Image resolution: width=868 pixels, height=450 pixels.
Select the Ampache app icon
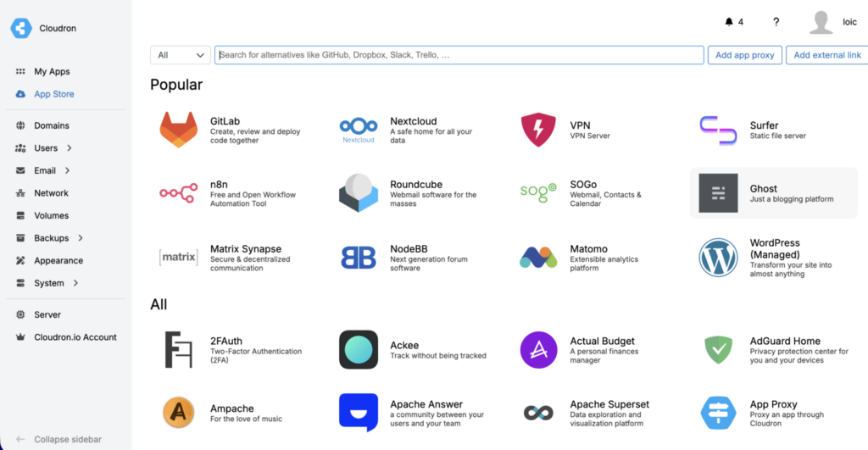pyautogui.click(x=178, y=413)
